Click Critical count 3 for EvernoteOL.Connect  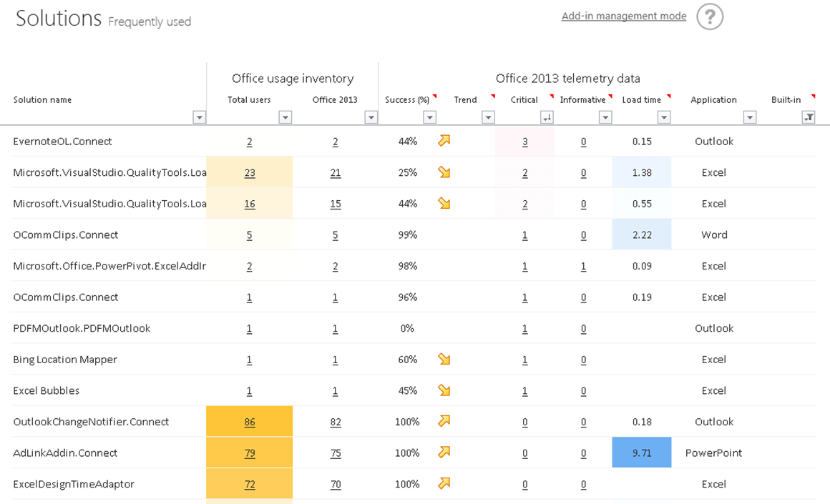524,141
